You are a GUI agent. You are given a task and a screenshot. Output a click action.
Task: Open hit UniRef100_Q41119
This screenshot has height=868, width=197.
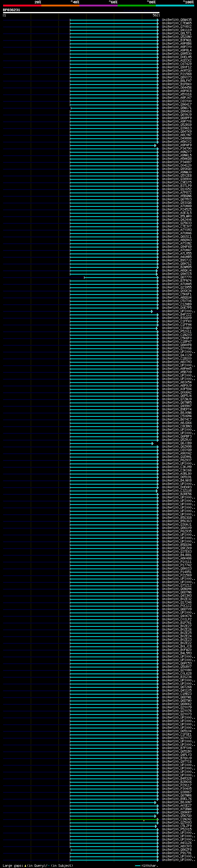tap(177, 30)
